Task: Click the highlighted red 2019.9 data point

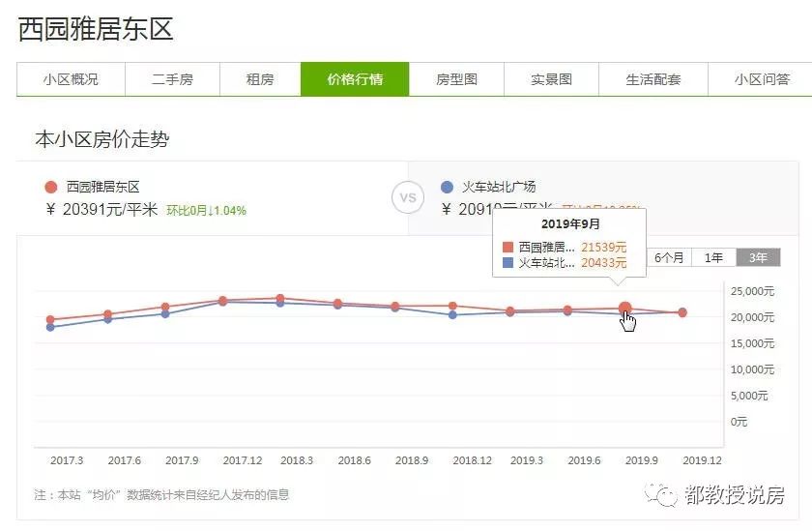Action: click(x=625, y=309)
